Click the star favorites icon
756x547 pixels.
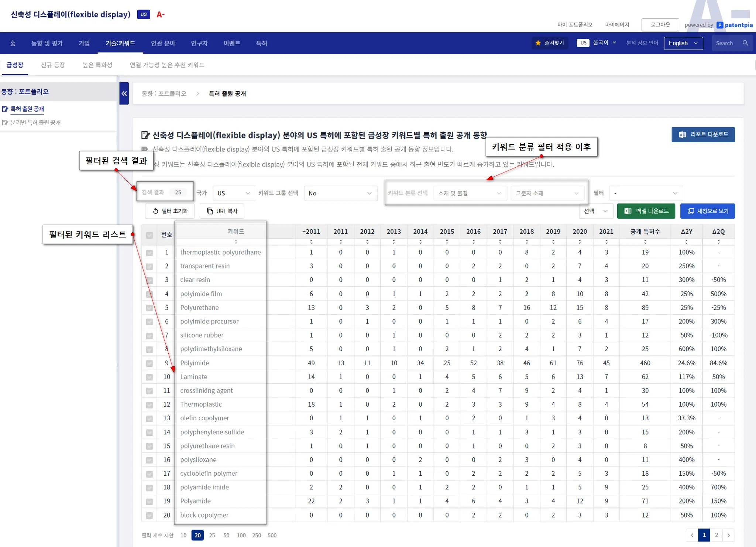(x=538, y=43)
